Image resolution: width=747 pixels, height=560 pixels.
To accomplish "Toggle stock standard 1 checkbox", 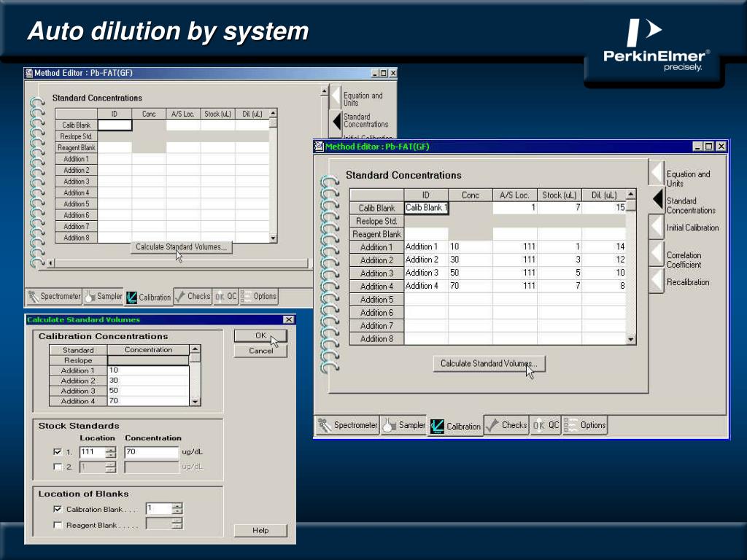I will tap(58, 451).
